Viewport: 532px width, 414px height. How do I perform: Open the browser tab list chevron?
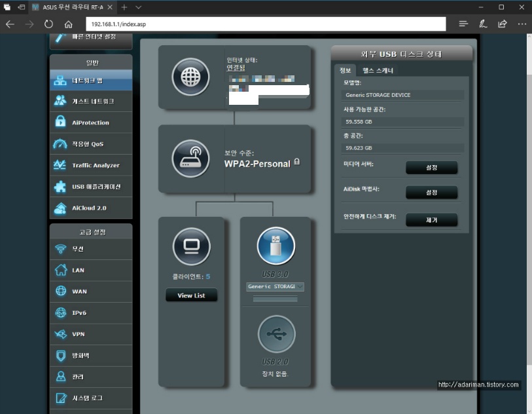coord(139,7)
